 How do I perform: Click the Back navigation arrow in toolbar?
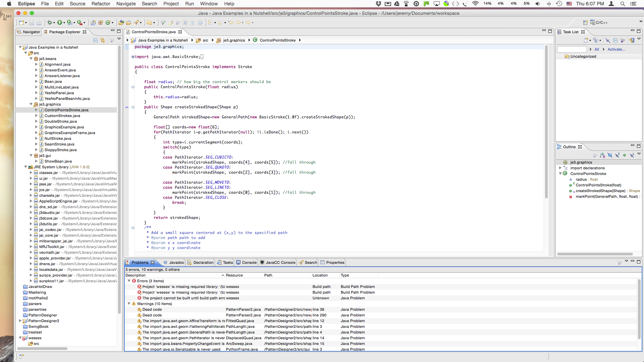[238, 22]
